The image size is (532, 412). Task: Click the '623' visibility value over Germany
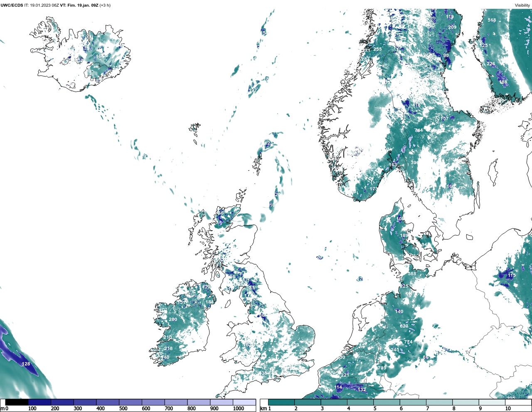(404, 326)
